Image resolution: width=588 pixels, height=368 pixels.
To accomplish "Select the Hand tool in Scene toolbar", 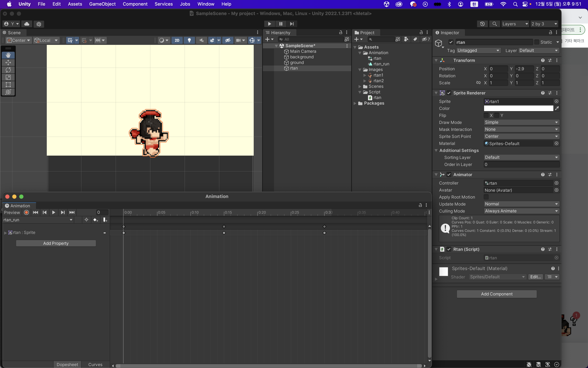I will 8,55.
